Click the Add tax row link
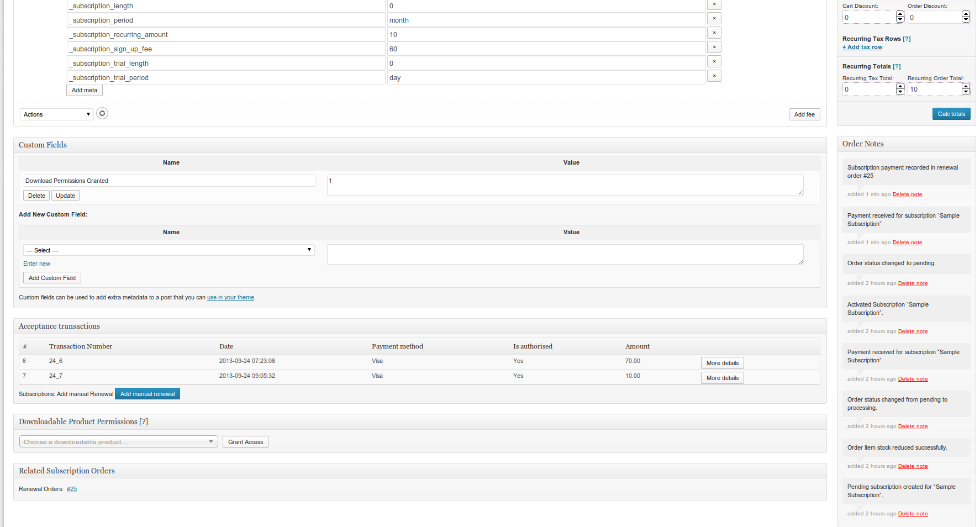 pyautogui.click(x=862, y=47)
